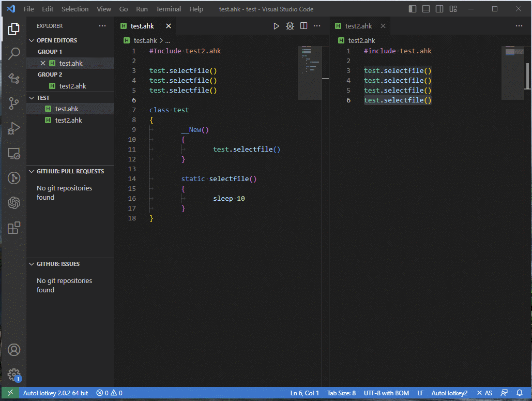Split the editor with the split icon
532x401 pixels.
point(303,25)
